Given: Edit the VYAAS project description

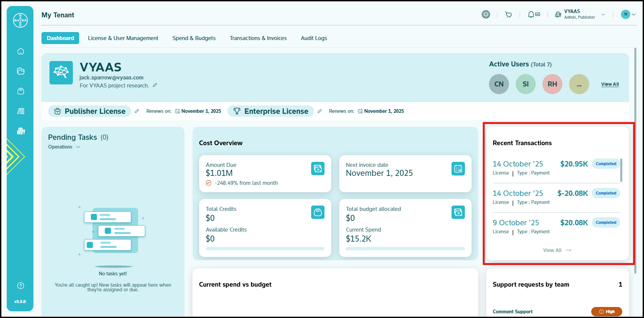Looking at the screenshot, I should tap(155, 85).
